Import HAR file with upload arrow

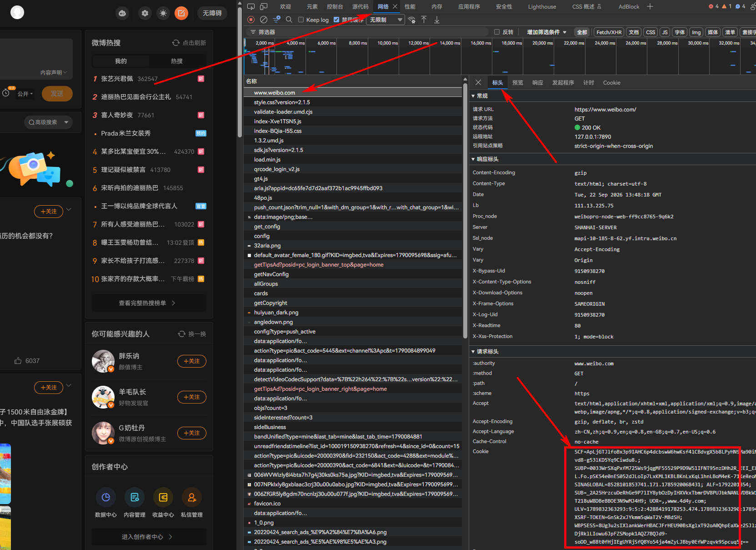(x=424, y=20)
